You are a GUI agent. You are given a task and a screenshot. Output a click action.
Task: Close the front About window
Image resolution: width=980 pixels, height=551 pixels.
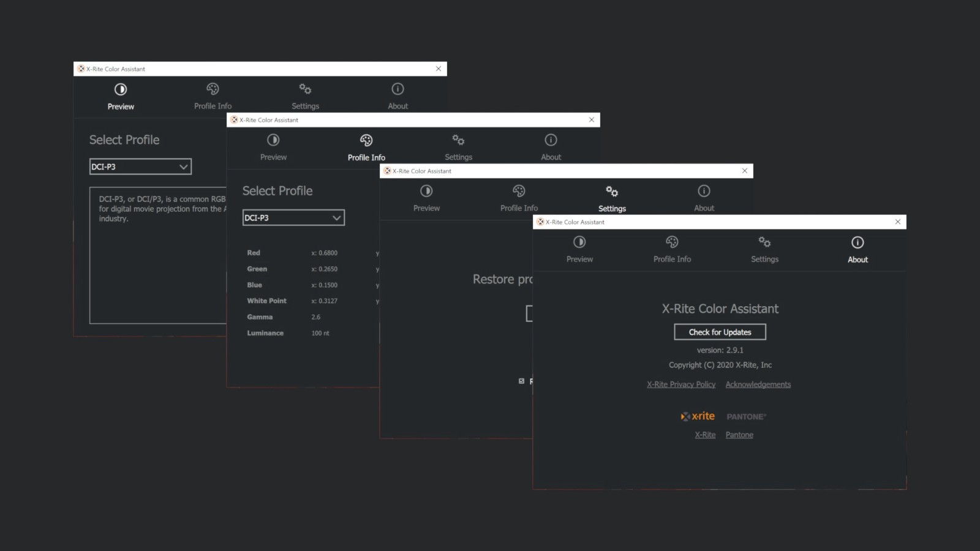coord(898,222)
